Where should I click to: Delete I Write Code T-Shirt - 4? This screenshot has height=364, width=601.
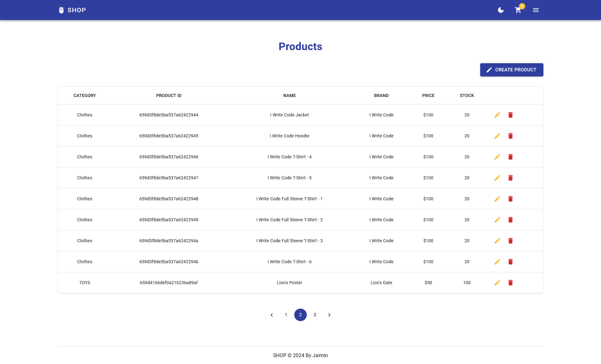(511, 157)
